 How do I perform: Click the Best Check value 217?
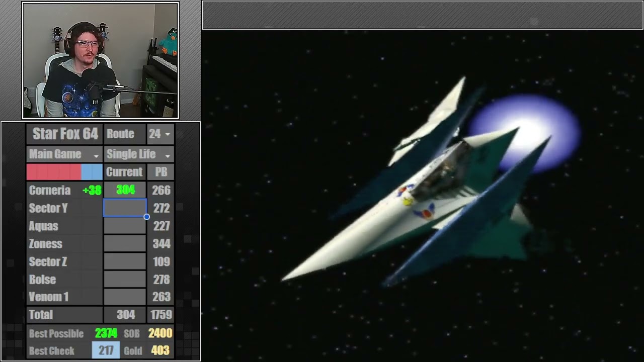106,350
